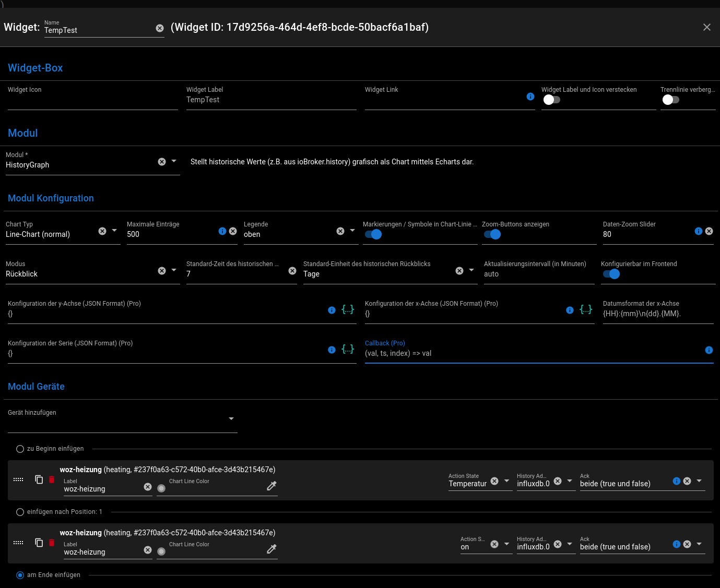
Task: Clear History Adapter of second device
Action: (558, 544)
